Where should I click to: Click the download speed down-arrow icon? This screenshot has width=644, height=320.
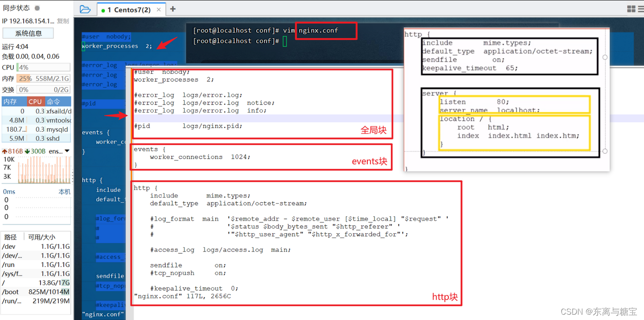coord(27,151)
